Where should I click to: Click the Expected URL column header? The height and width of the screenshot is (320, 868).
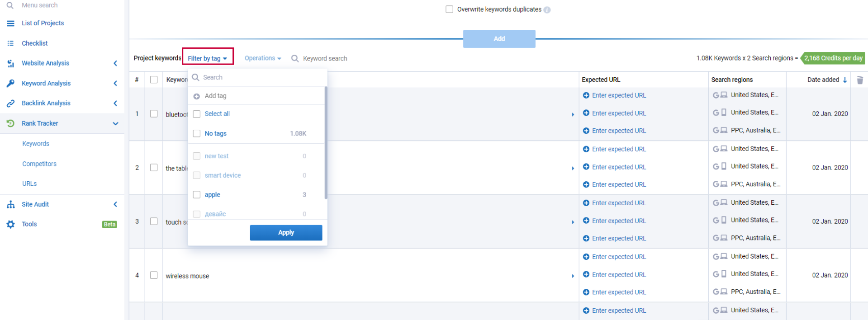601,80
